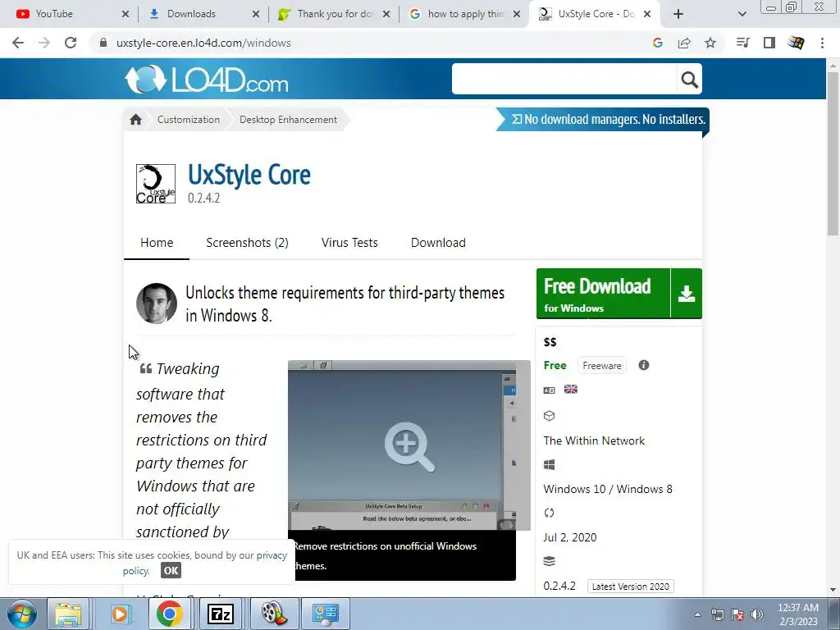Switch to 'how to apply thir' Google tab
This screenshot has height=630, width=840.
pyautogui.click(x=466, y=14)
